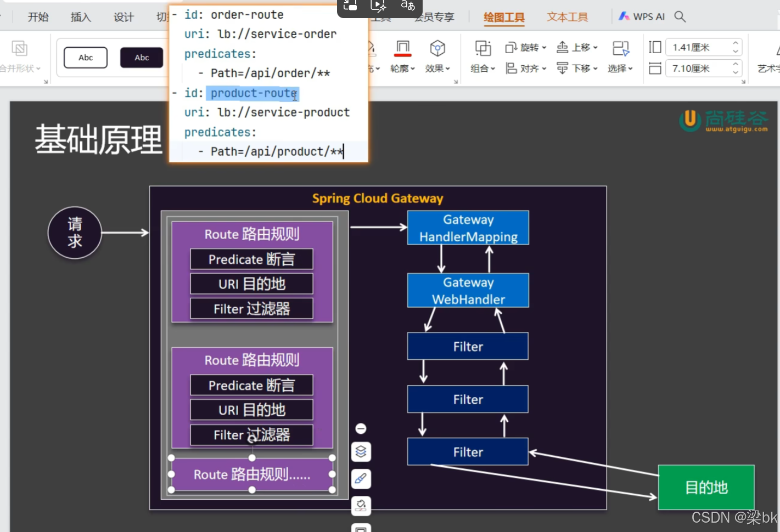Decrease the 7.10厘米 width value
The height and width of the screenshot is (532, 780).
tap(736, 72)
